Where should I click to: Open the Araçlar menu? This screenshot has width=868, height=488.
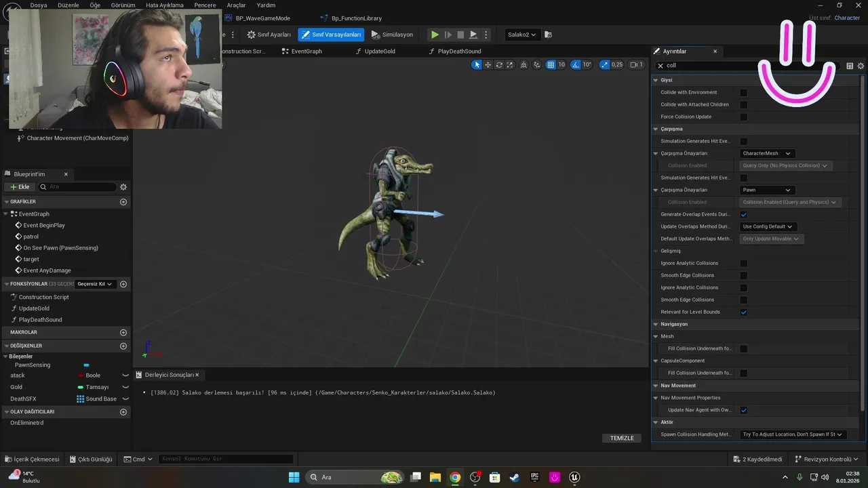click(x=236, y=5)
